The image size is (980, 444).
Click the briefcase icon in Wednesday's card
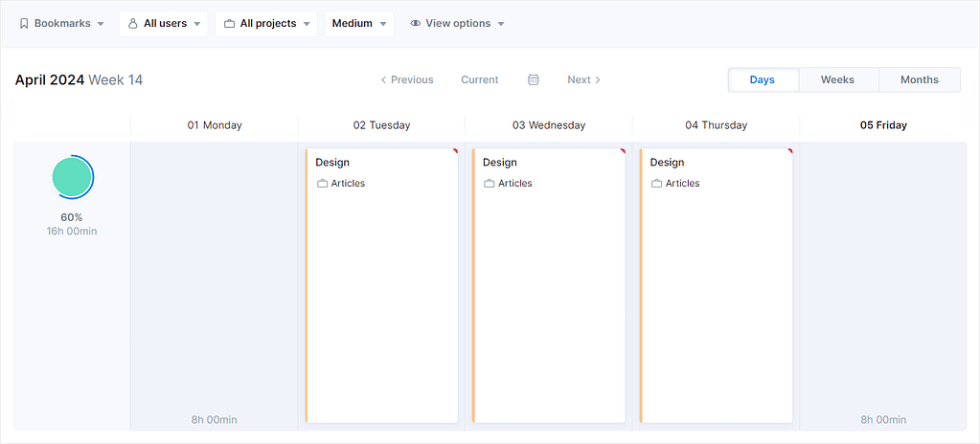click(490, 184)
